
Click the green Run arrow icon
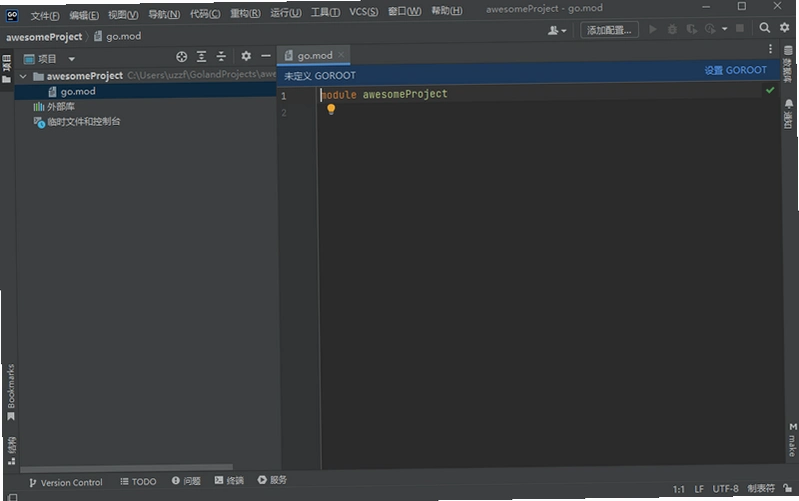[x=653, y=29]
